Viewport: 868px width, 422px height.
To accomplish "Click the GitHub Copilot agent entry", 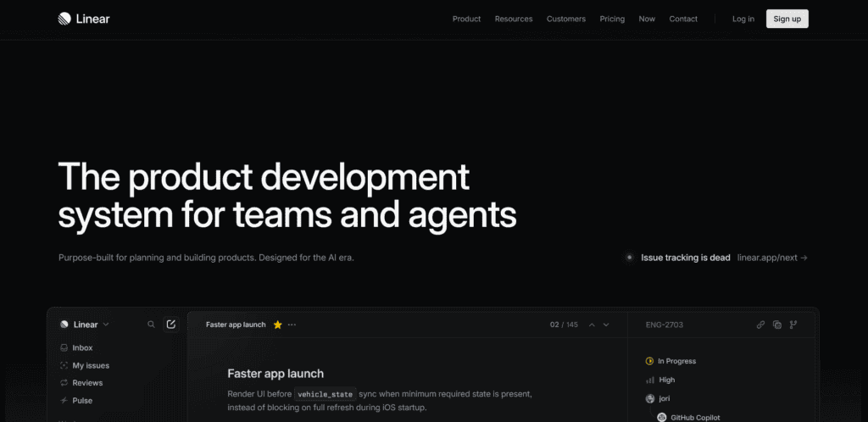I will tap(689, 417).
